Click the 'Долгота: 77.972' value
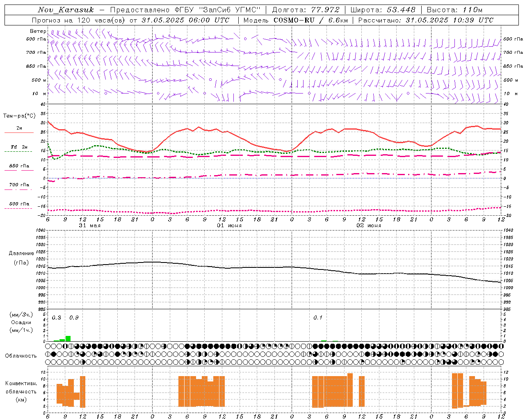The image size is (525, 420). 306,10
